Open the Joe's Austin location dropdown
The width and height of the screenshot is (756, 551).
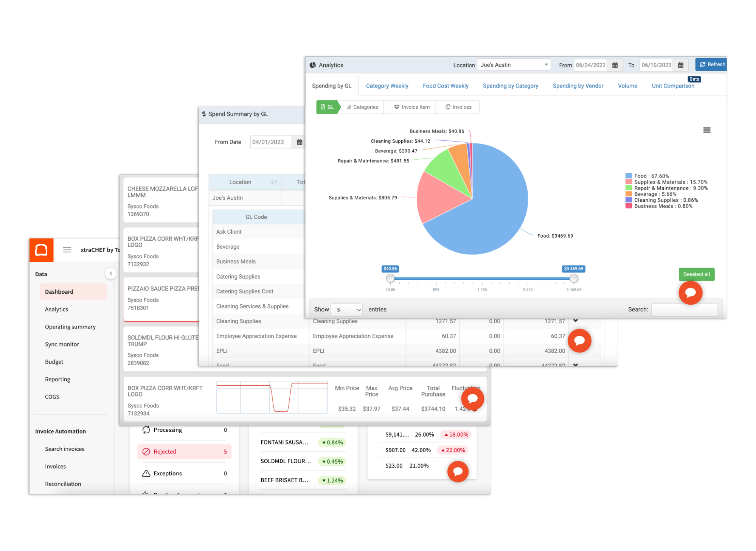pyautogui.click(x=513, y=64)
